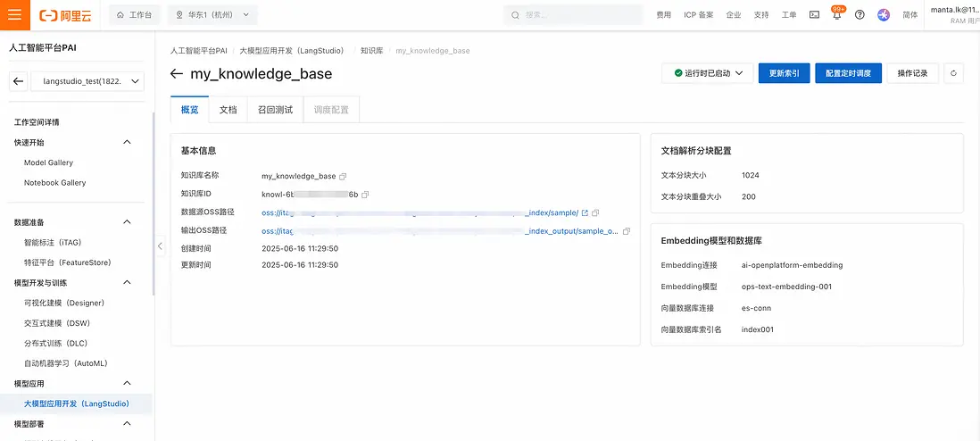This screenshot has height=441, width=980.
Task: Open the 运行时已启动 status dropdown
Action: tap(709, 73)
